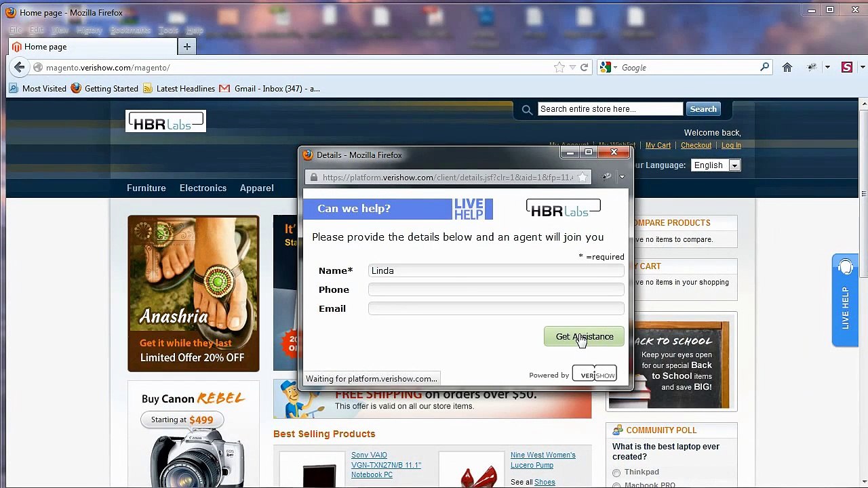Open the Live Help side tab

845,300
